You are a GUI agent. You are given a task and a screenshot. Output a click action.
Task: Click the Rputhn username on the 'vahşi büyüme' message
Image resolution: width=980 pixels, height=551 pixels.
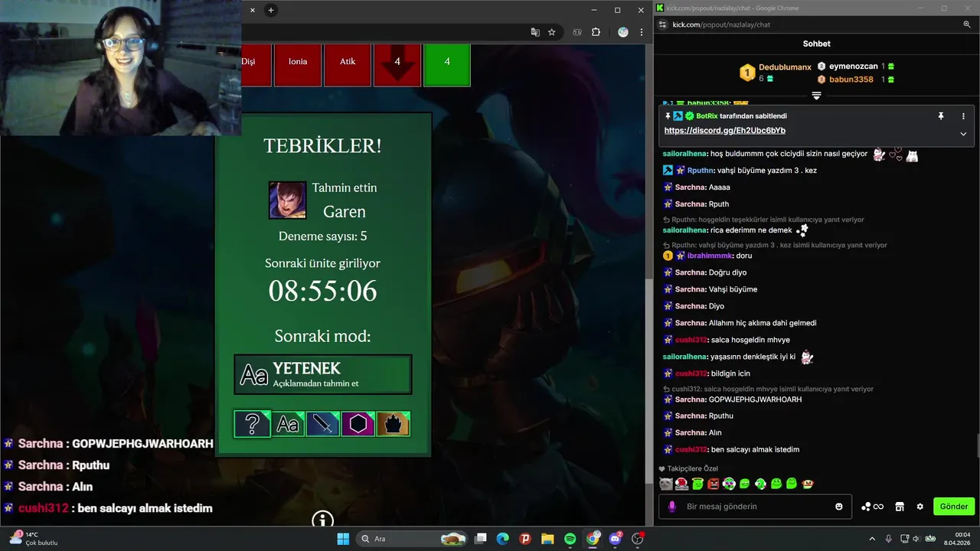pyautogui.click(x=700, y=171)
